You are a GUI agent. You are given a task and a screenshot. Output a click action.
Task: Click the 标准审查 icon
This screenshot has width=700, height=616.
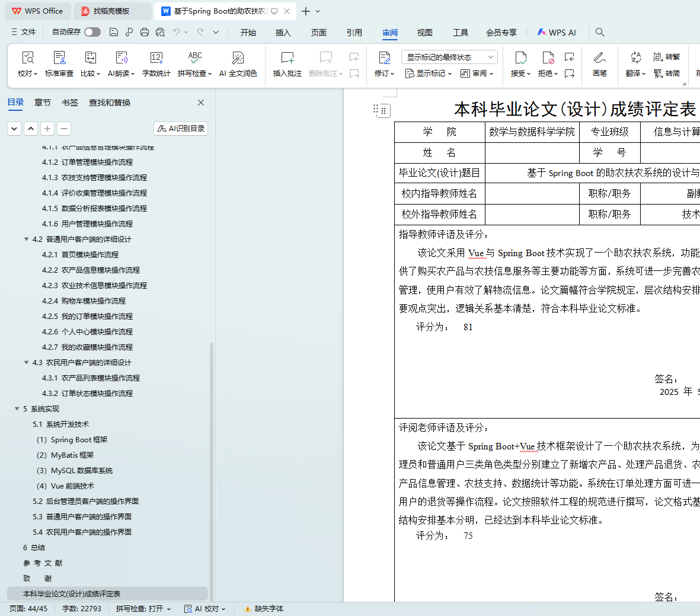59,58
